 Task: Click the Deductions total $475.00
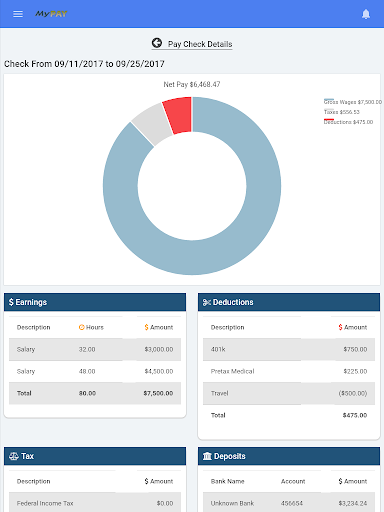[355, 415]
